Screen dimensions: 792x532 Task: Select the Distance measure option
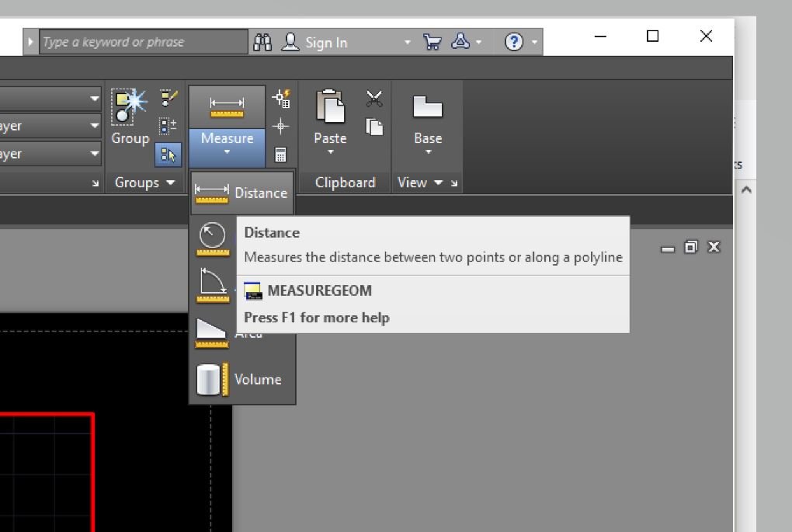pyautogui.click(x=242, y=193)
